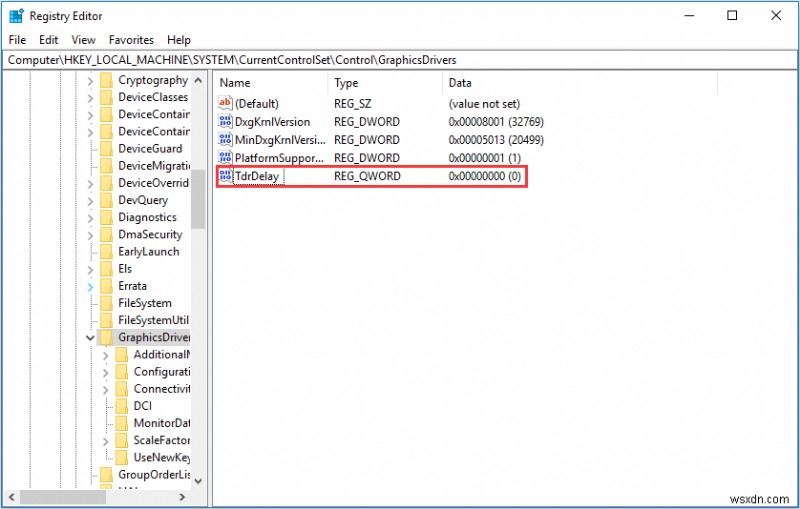
Task: Click the tree scroll up arrow
Action: click(198, 80)
